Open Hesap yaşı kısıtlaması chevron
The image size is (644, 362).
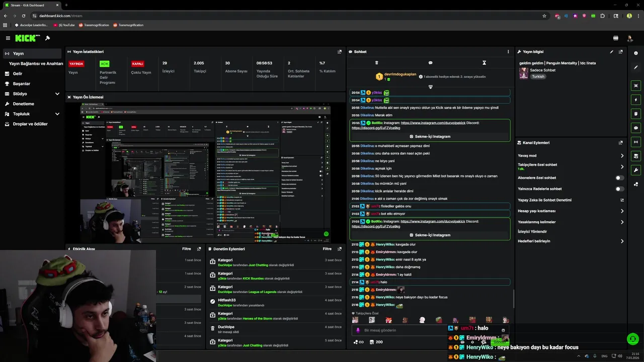(622, 211)
